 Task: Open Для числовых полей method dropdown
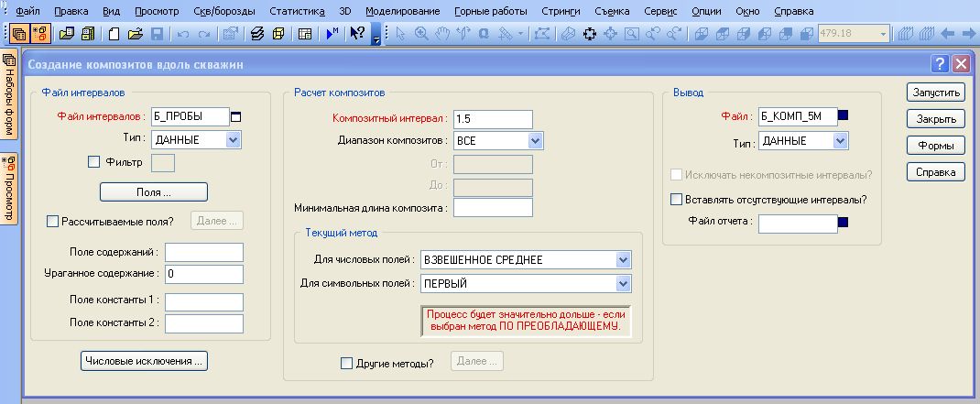[623, 259]
